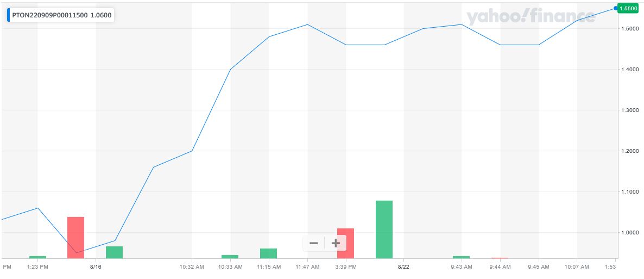Click the zoom in plus button
This screenshot has width=644, height=279.
(x=336, y=243)
